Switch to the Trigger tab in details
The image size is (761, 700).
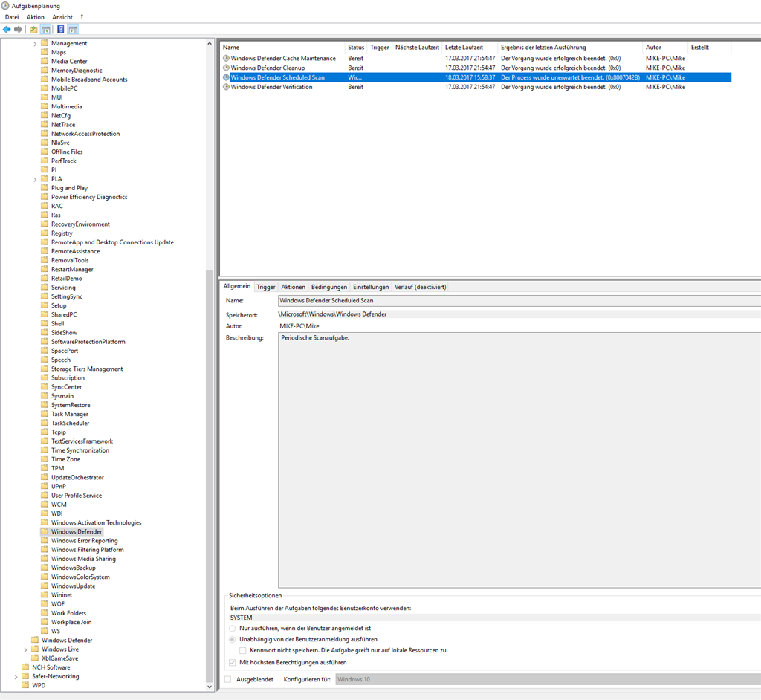pyautogui.click(x=266, y=287)
